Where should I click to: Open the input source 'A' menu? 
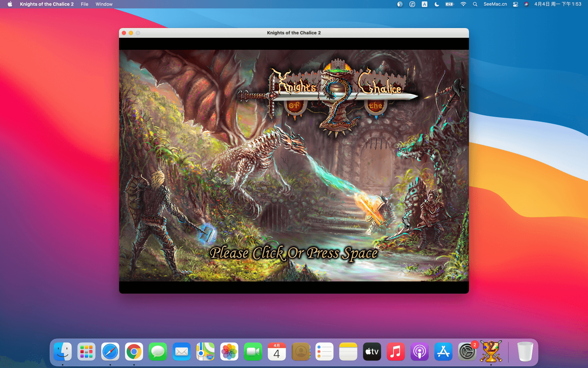tap(425, 4)
